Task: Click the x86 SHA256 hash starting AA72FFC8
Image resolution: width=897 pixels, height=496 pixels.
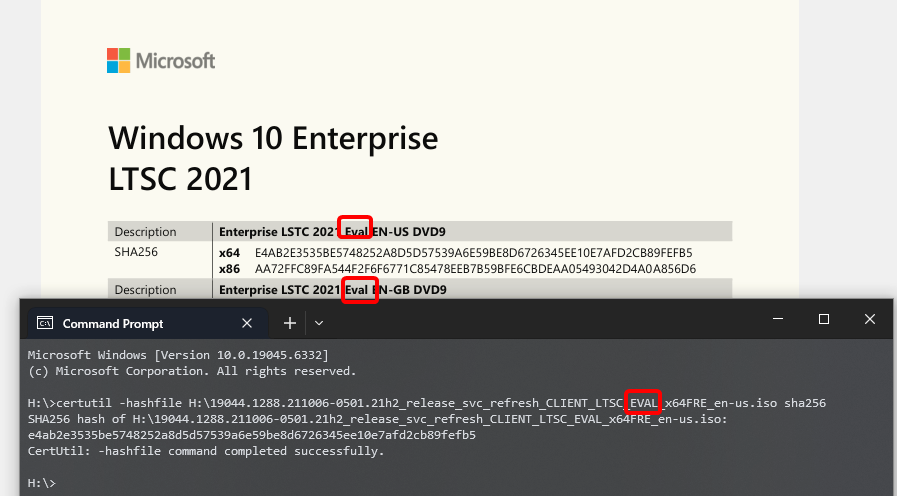Action: pos(475,269)
